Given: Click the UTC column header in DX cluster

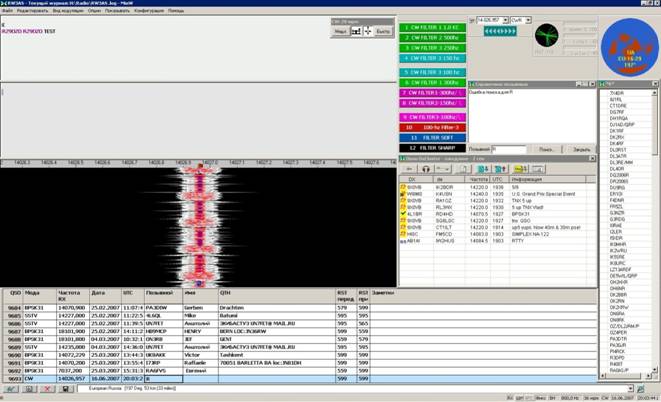Looking at the screenshot, I should pyautogui.click(x=500, y=180).
